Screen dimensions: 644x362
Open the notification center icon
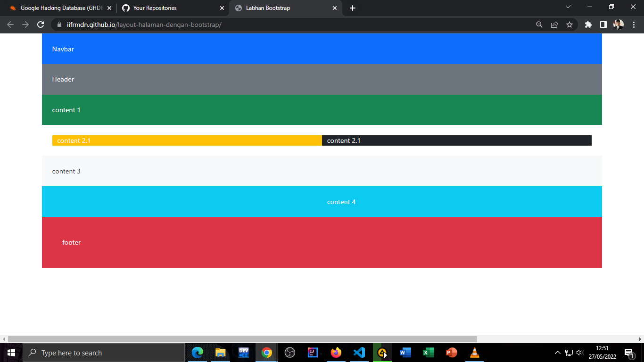pos(629,353)
